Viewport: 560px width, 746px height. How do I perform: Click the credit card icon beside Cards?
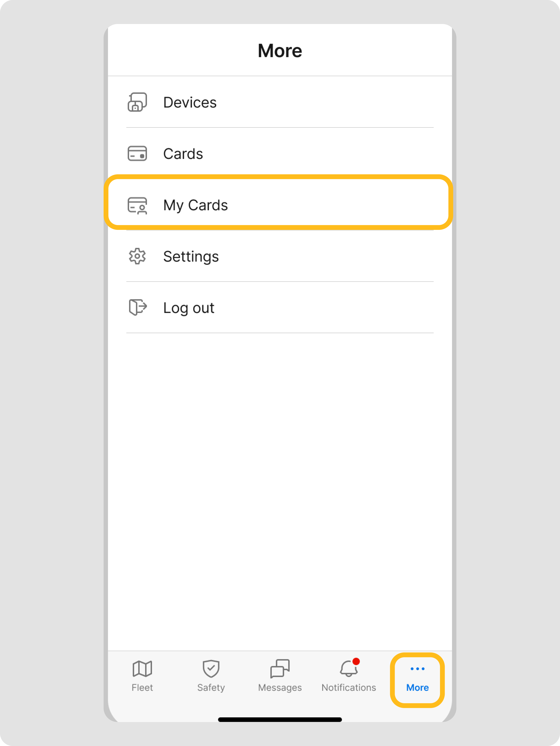[x=137, y=154]
